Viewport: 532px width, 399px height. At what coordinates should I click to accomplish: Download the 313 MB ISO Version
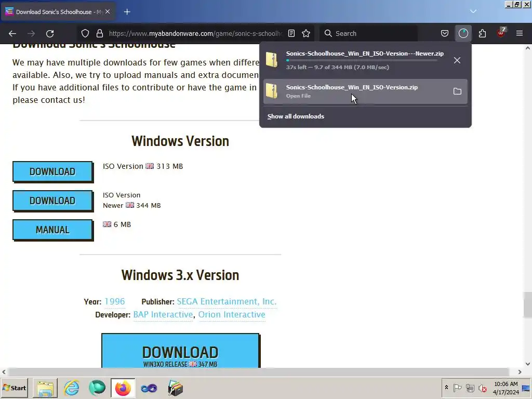(x=52, y=171)
